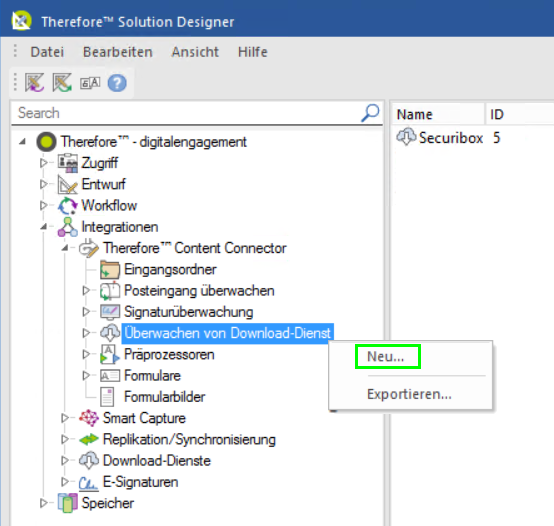Click the Therefore app logo in title bar
This screenshot has height=526, width=554.
[x=21, y=20]
